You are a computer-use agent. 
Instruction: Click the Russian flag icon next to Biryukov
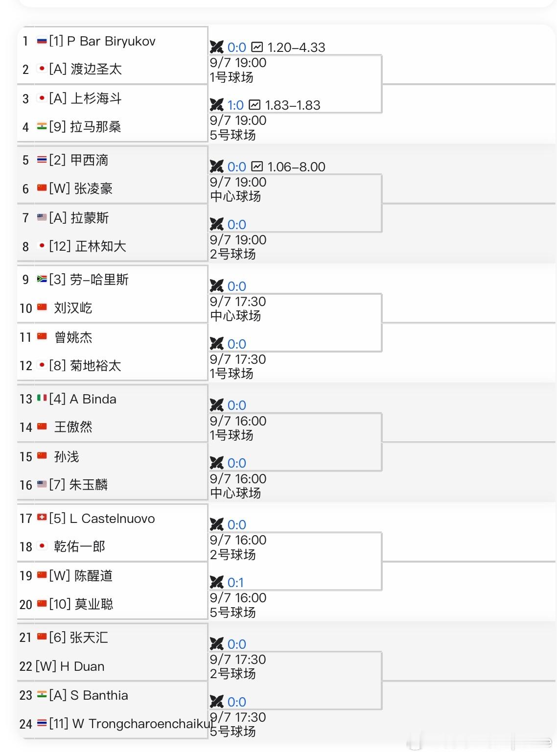pyautogui.click(x=42, y=41)
